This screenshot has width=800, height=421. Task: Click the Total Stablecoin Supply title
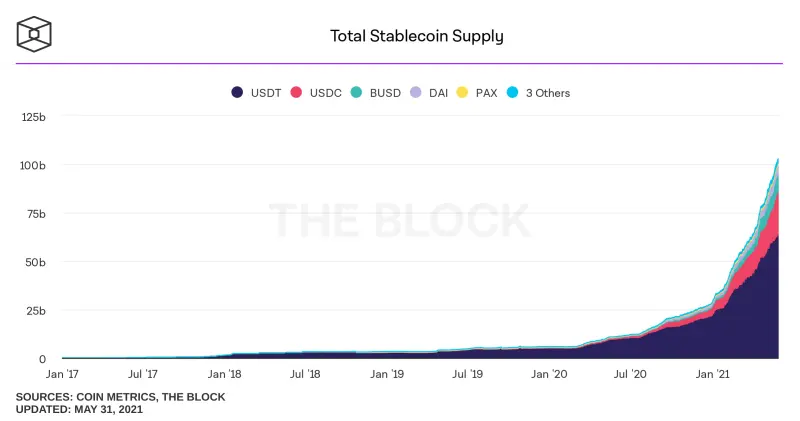pyautogui.click(x=416, y=36)
